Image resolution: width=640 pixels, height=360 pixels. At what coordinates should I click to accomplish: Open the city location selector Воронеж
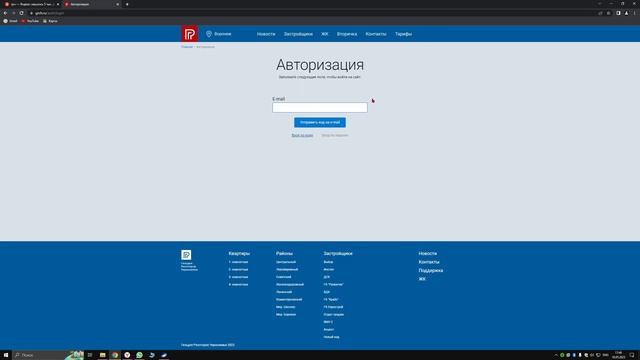point(219,34)
